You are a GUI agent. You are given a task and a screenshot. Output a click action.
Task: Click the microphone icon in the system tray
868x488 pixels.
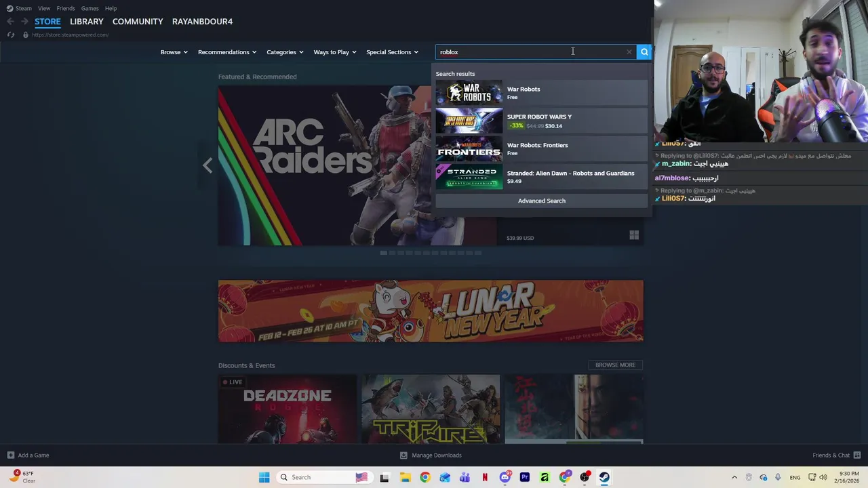pyautogui.click(x=778, y=477)
